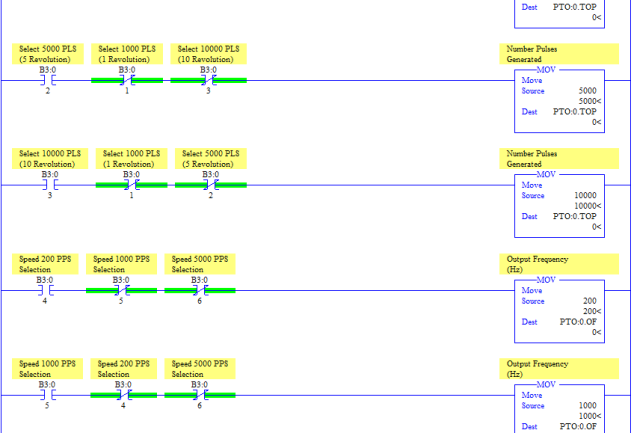Select closed contact B3:0/2 on the Source 10000 rung
634x433 pixels.
click(x=211, y=185)
